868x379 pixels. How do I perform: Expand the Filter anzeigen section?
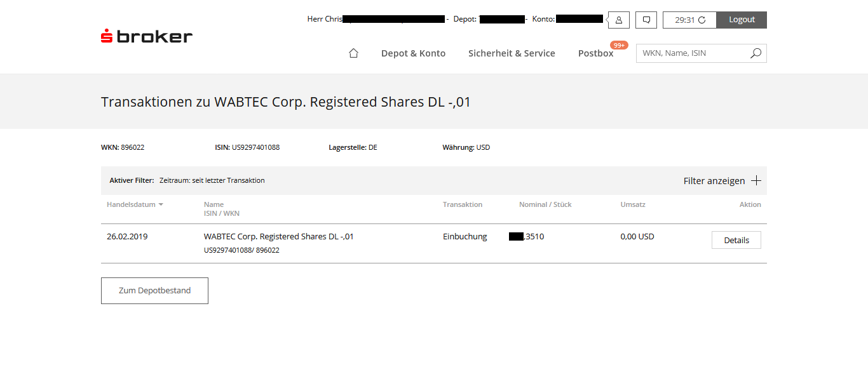click(713, 181)
